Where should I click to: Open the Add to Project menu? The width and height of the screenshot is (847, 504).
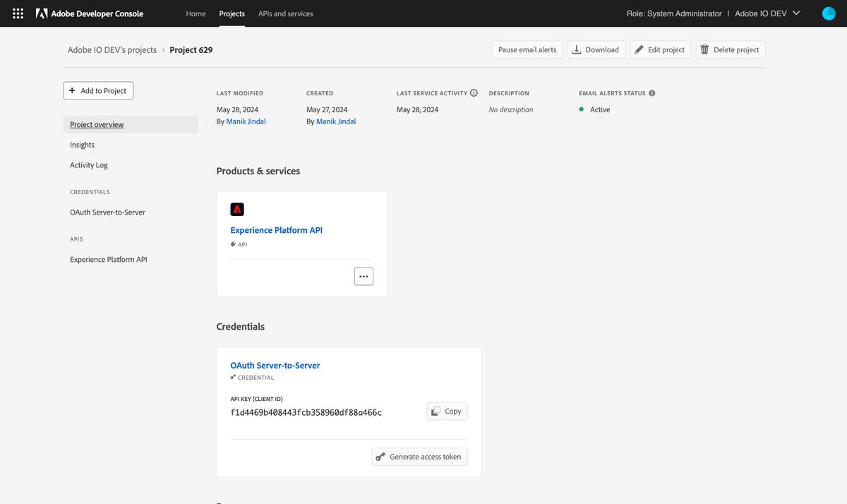[98, 90]
